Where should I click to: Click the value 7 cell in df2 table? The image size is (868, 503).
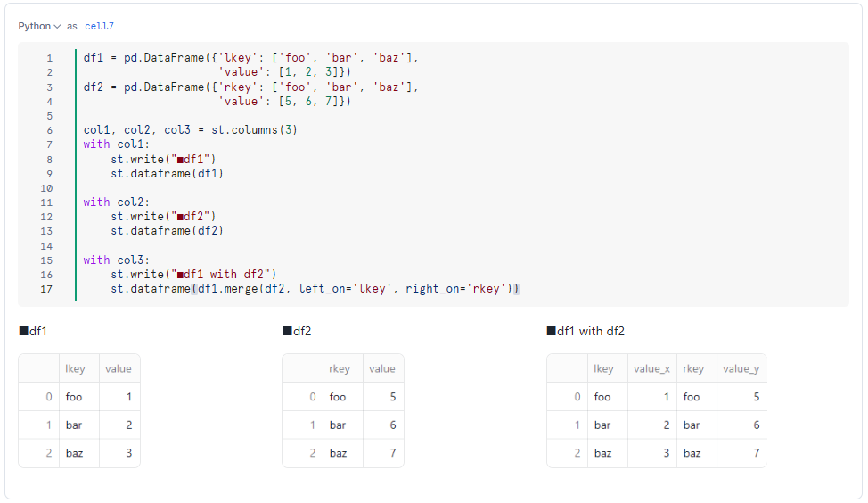point(383,453)
